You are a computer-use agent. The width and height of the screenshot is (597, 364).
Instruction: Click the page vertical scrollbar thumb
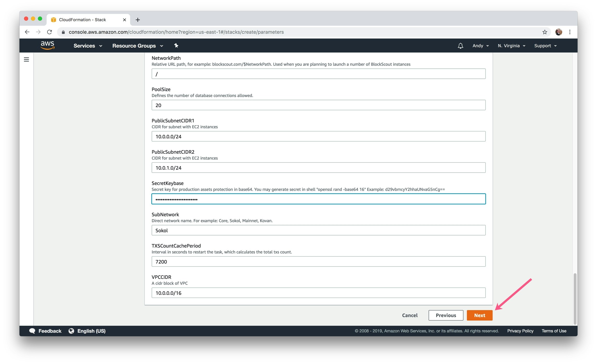click(x=575, y=298)
